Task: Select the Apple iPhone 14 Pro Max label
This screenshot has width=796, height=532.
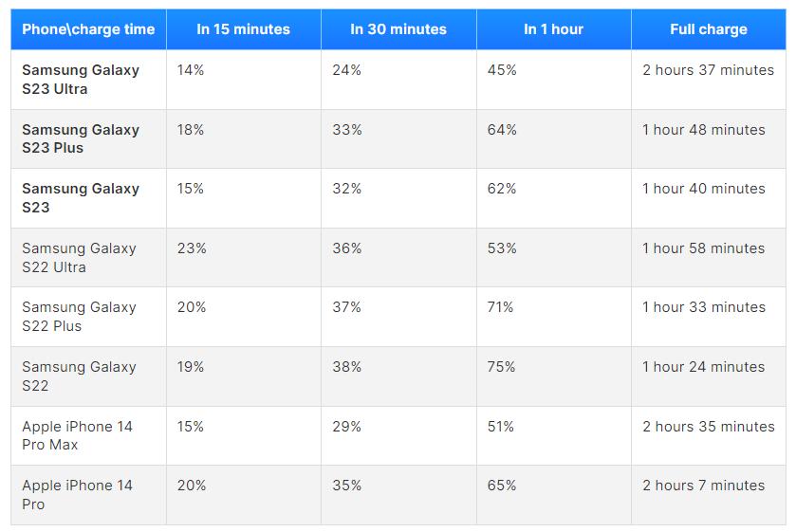Action: (x=77, y=435)
